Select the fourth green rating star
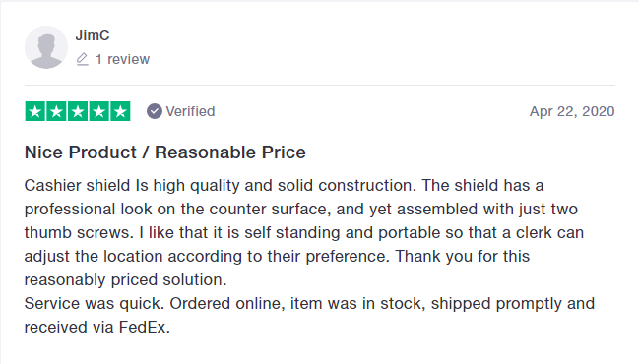This screenshot has height=364, width=639. click(x=99, y=111)
